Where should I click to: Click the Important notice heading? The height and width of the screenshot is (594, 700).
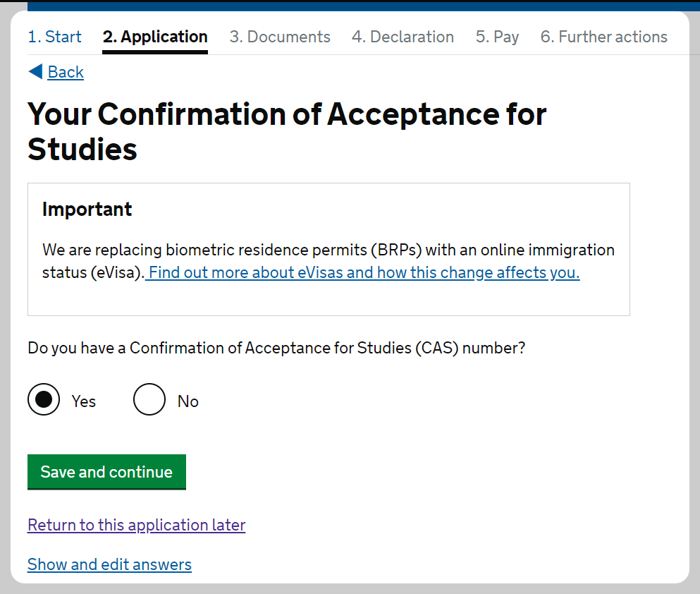[x=87, y=209]
